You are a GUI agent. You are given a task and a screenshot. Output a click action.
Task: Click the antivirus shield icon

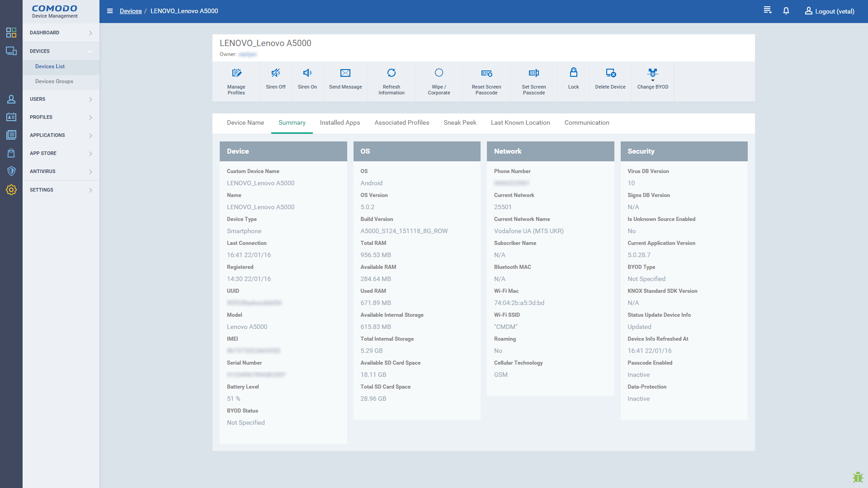(x=11, y=171)
